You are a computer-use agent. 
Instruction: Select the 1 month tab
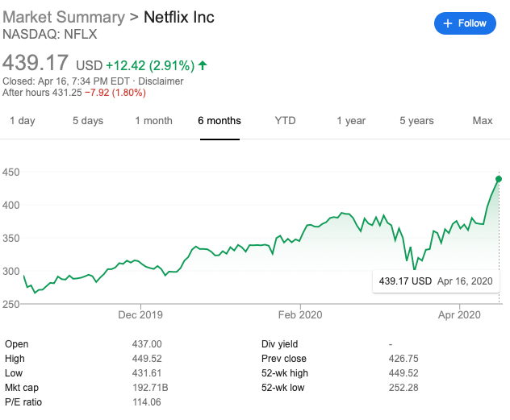[x=153, y=121]
